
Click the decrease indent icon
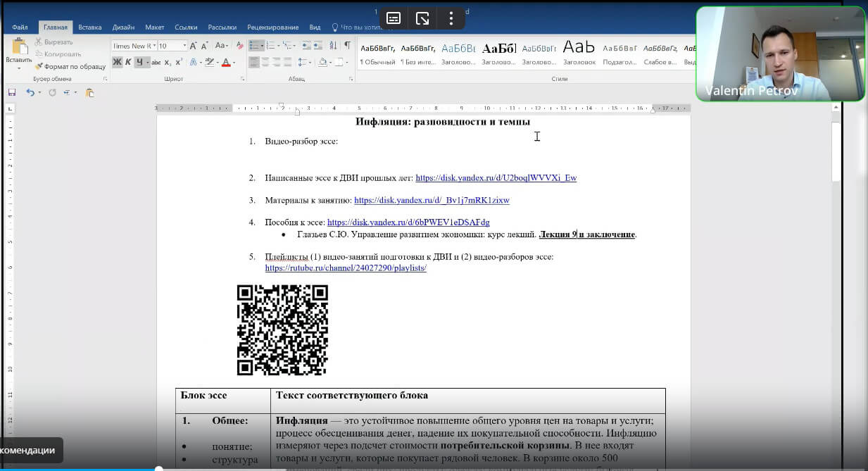tap(308, 45)
